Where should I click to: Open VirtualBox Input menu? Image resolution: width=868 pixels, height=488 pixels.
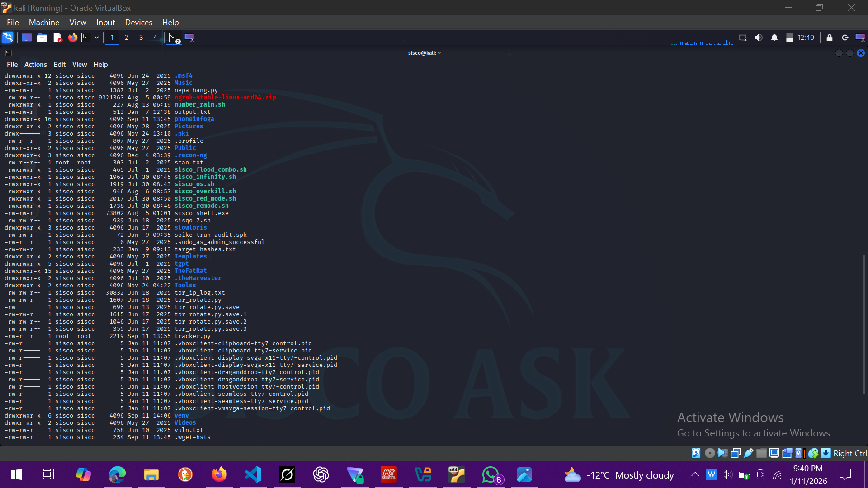point(105,23)
